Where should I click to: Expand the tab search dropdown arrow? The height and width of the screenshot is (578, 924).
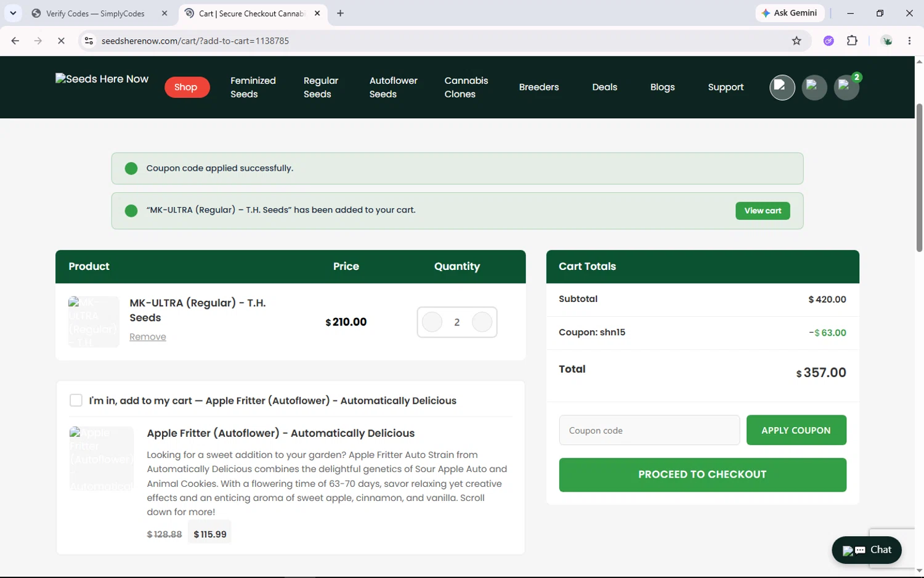(x=13, y=13)
